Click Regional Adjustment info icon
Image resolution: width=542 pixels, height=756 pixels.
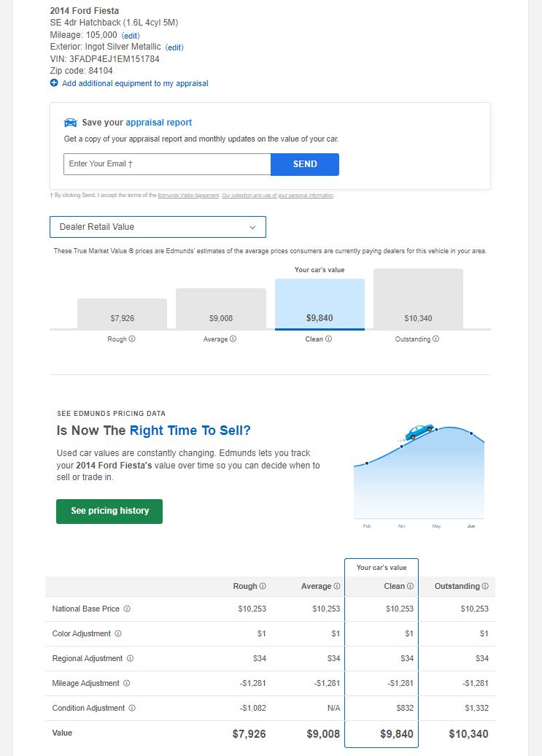131,658
